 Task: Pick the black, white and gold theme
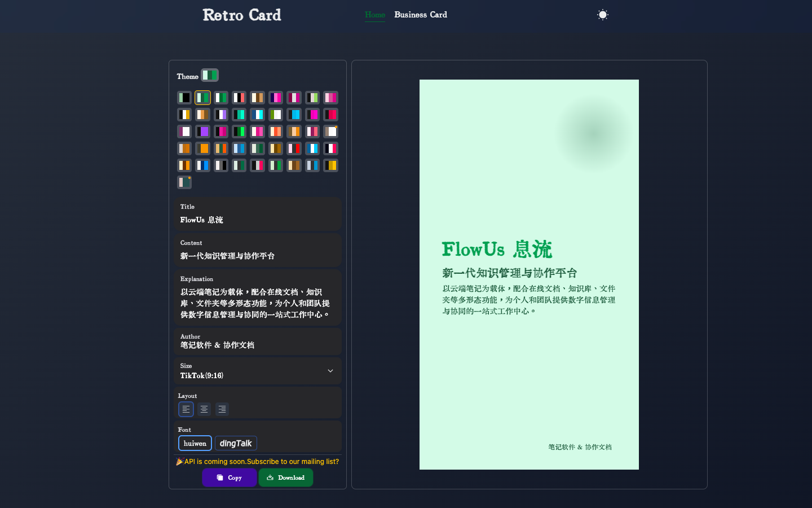tap(184, 115)
